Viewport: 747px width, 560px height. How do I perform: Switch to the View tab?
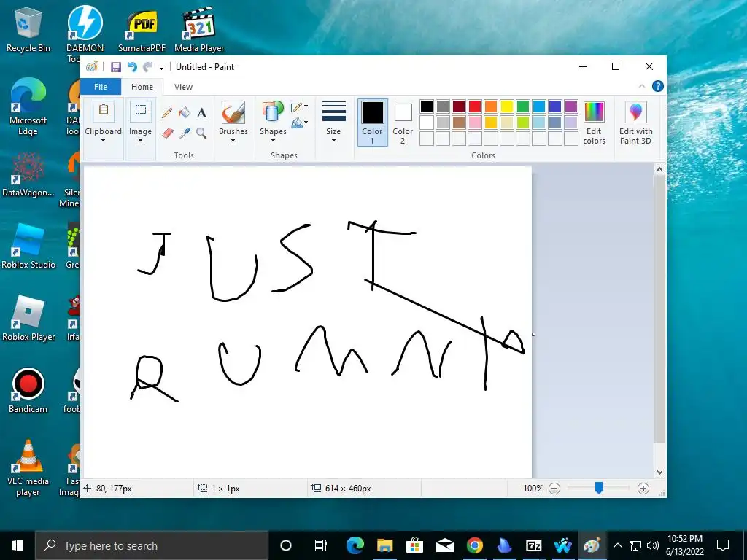click(183, 87)
